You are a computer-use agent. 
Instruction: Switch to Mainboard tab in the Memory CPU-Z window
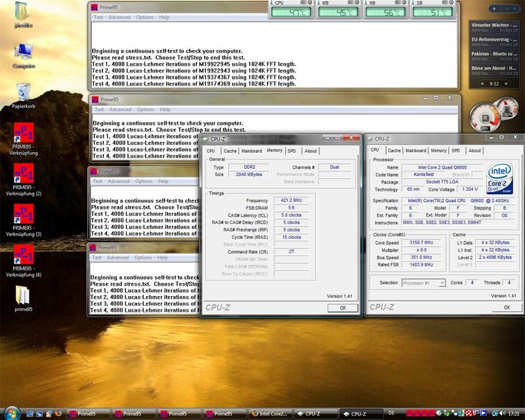tap(252, 151)
